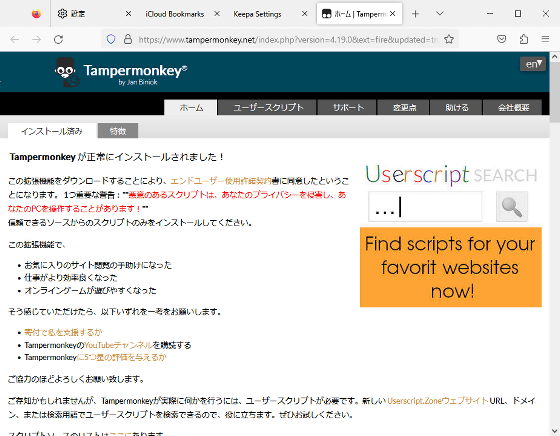
Task: Open the ホーム navigation tab
Action: click(191, 107)
